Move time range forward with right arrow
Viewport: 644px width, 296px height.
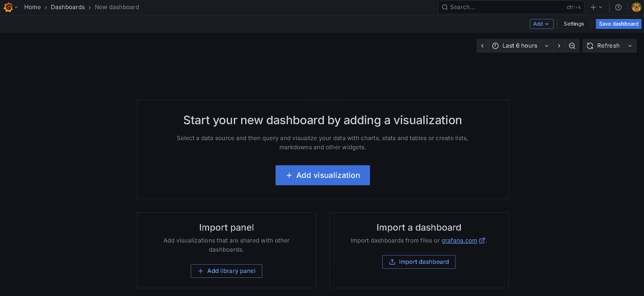click(x=559, y=46)
